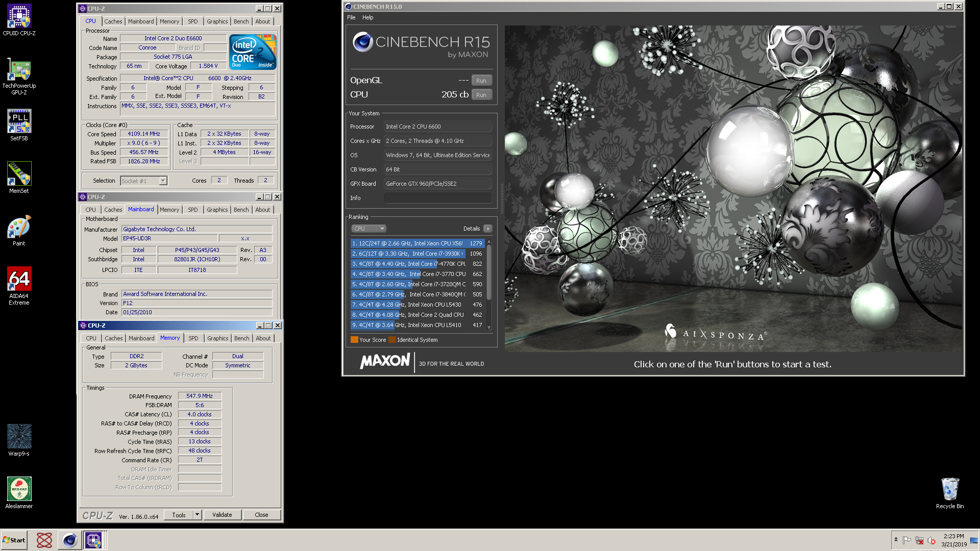Select ranking entry 4C/8T i7-4770K
This screenshot has height=551, width=980.
(417, 264)
